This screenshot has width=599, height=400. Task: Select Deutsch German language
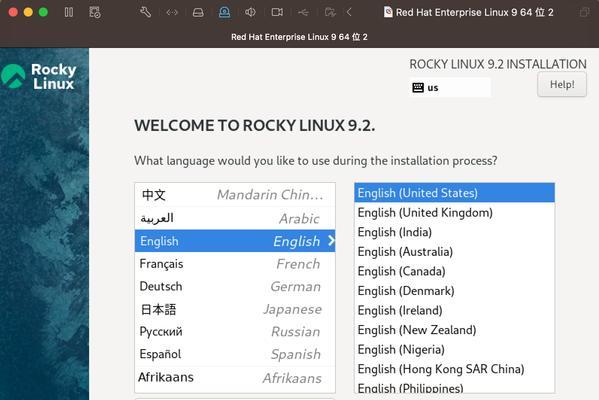[235, 286]
